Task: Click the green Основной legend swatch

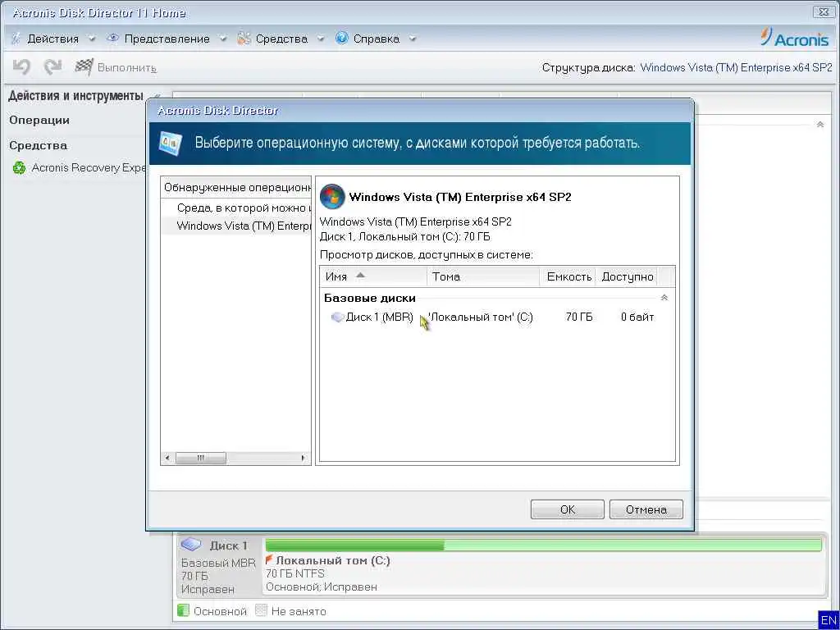Action: click(183, 610)
